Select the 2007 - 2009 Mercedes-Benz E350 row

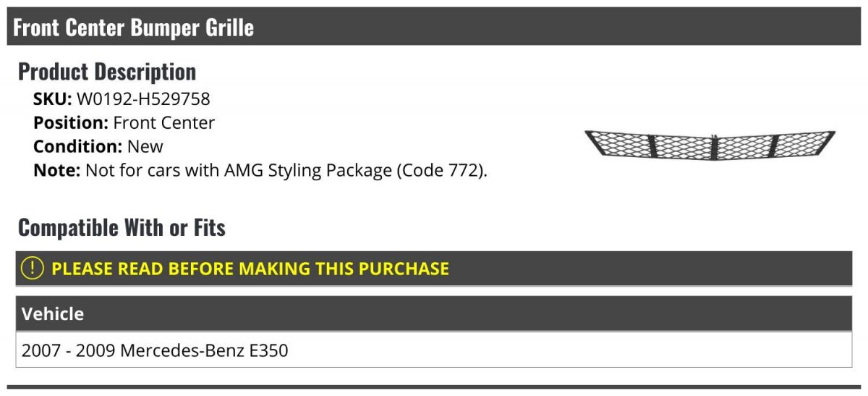click(434, 350)
